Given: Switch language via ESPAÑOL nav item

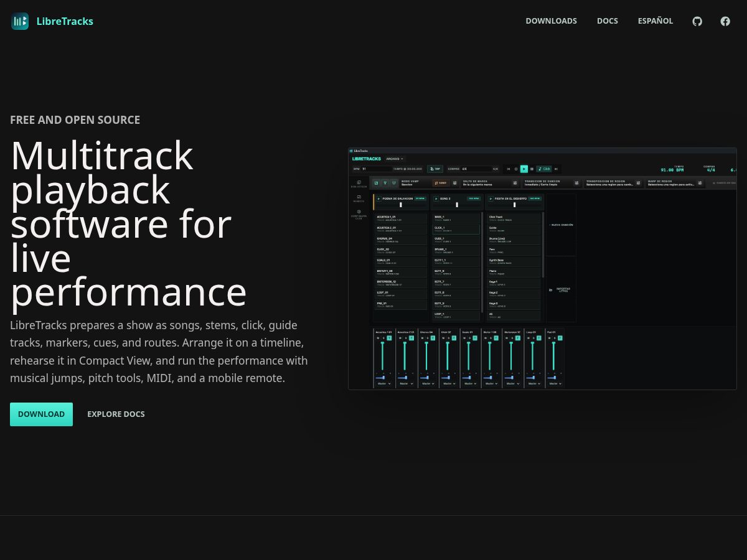Looking at the screenshot, I should [655, 21].
